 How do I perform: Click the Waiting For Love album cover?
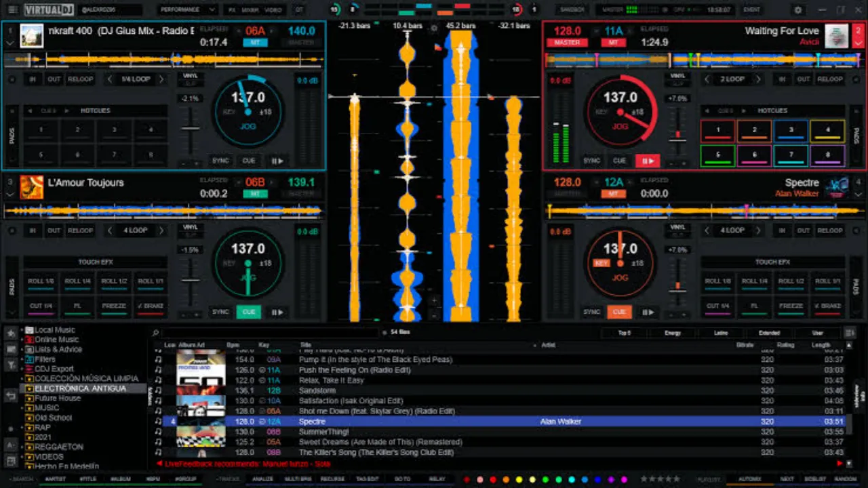click(x=837, y=36)
